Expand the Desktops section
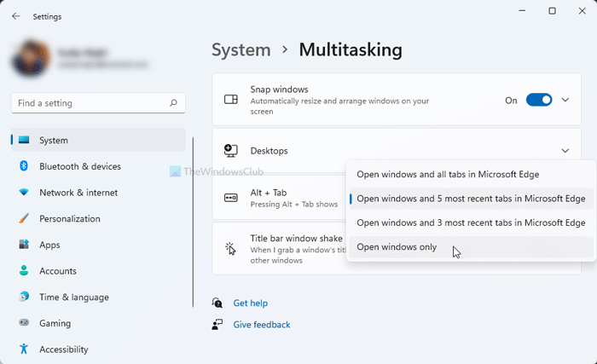Screen dimensions: 597x364 point(565,151)
